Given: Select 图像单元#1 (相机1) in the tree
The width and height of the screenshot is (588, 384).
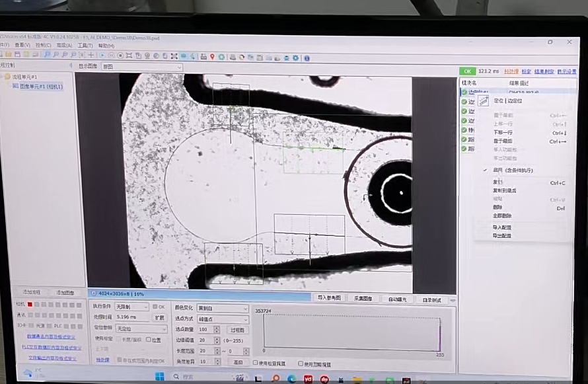Looking at the screenshot, I should [40, 87].
